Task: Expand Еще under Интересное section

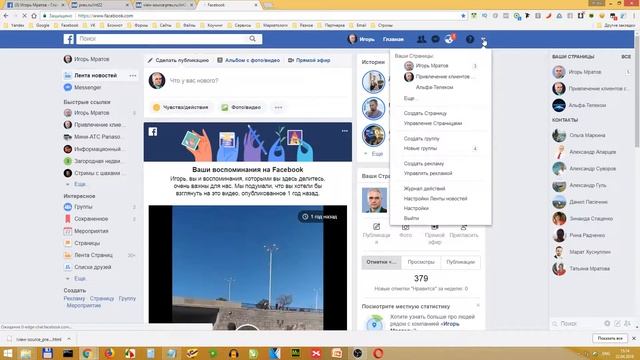Action: pos(80,278)
